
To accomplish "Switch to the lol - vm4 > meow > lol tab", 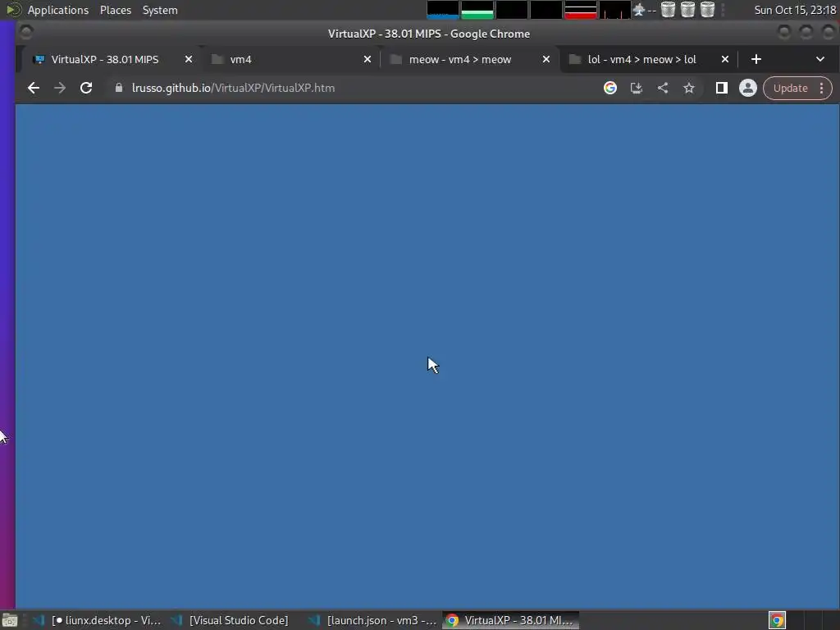I will tap(648, 59).
